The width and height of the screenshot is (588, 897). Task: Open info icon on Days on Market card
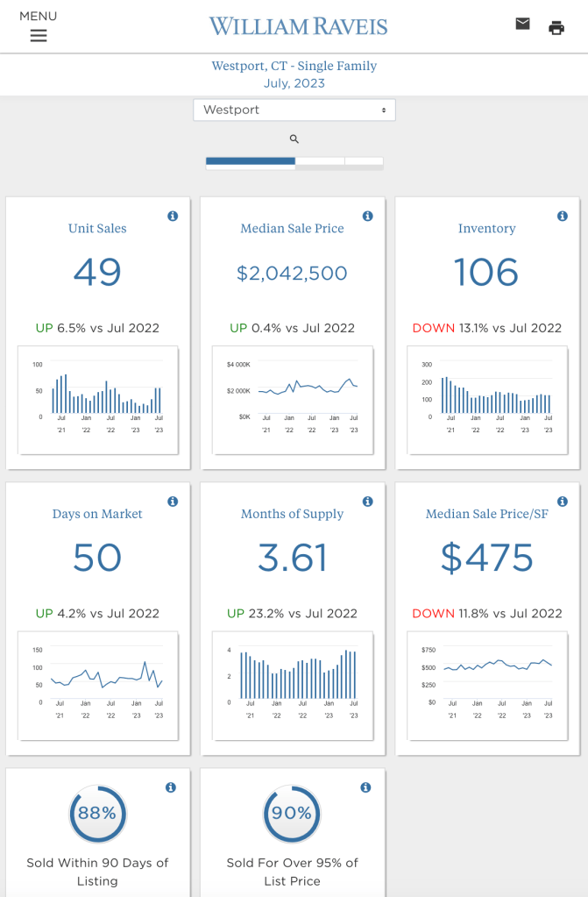(173, 502)
